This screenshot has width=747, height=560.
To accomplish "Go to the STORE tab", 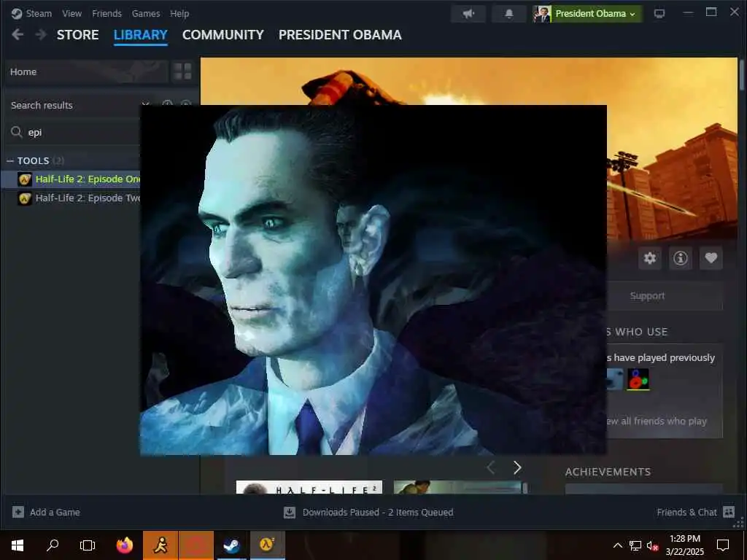I will 77,35.
